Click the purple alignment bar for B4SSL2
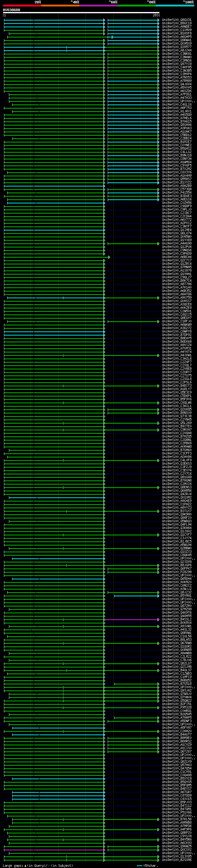The image size is (197, 868). (x=132, y=619)
